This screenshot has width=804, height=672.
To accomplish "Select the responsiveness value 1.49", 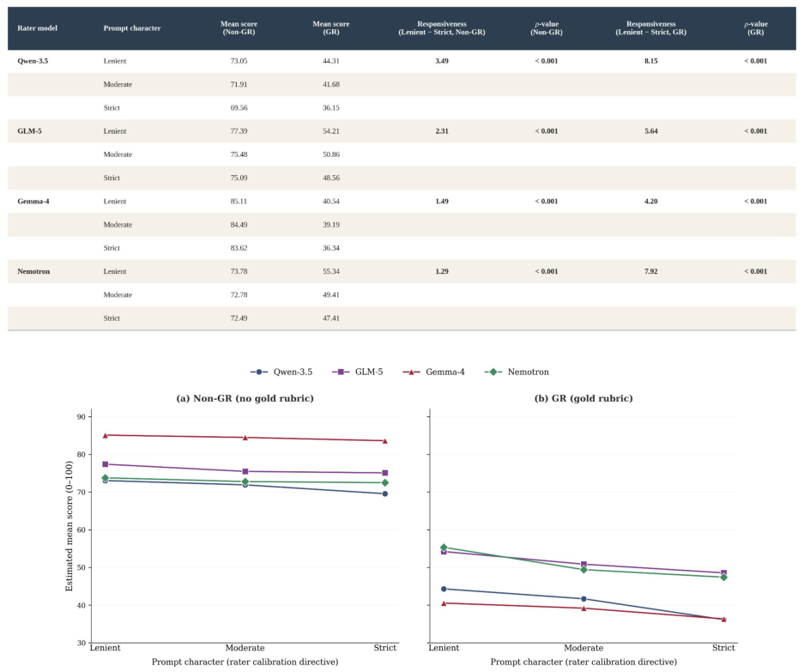I will point(442,202).
